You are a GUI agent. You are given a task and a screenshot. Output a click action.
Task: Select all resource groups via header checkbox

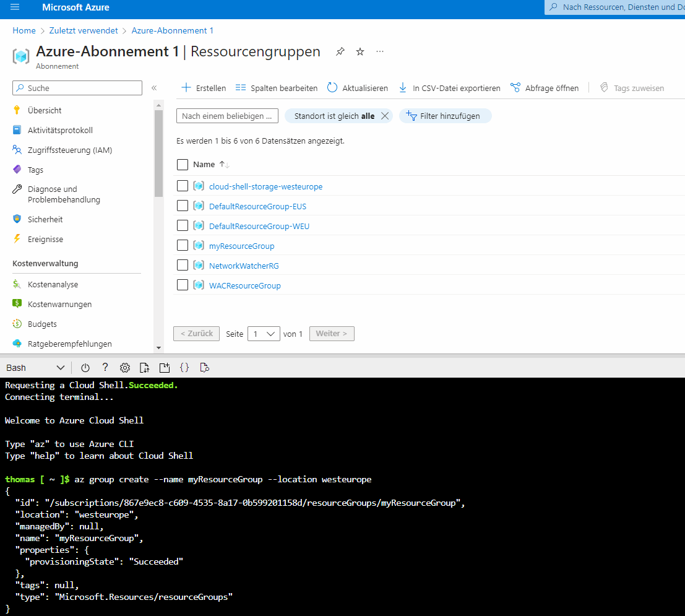point(182,164)
